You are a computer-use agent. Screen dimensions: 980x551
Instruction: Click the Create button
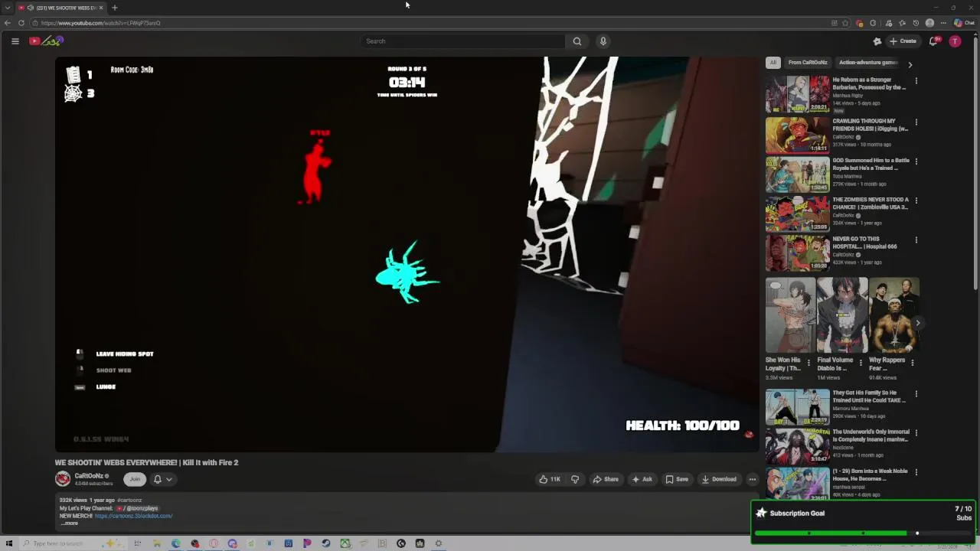[903, 41]
